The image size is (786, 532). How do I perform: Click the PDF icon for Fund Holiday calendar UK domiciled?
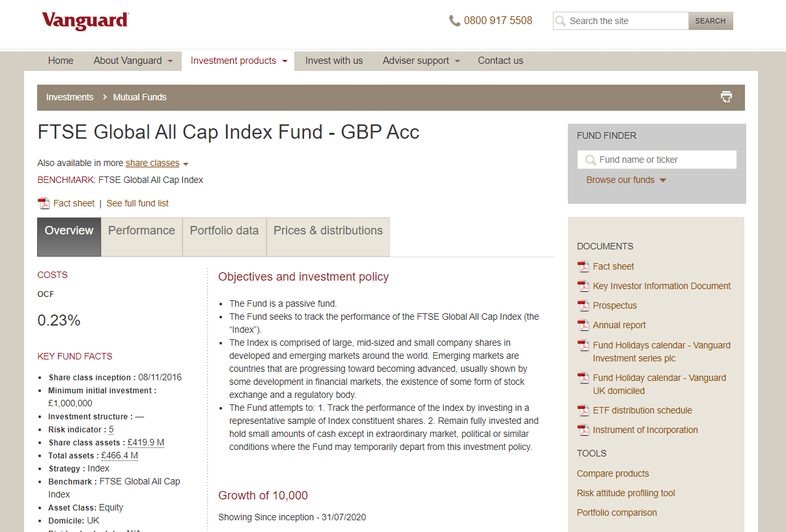tap(583, 378)
